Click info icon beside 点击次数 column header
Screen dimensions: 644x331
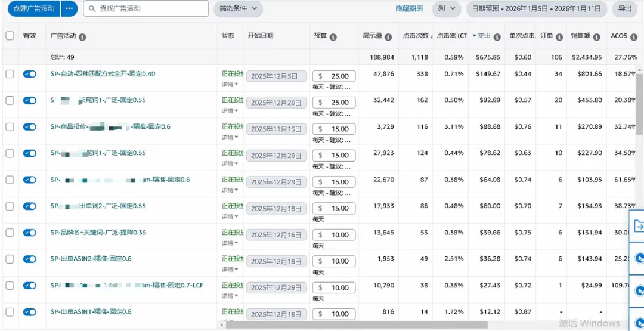[434, 37]
